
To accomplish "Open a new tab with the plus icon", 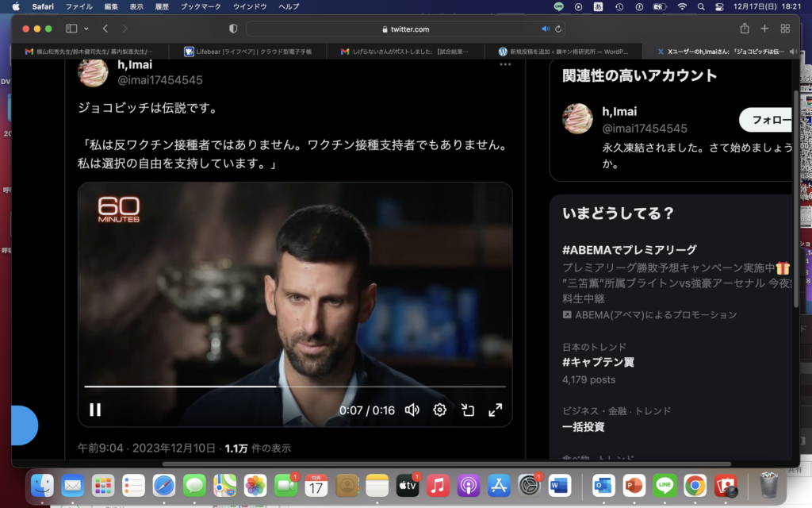I will [764, 27].
